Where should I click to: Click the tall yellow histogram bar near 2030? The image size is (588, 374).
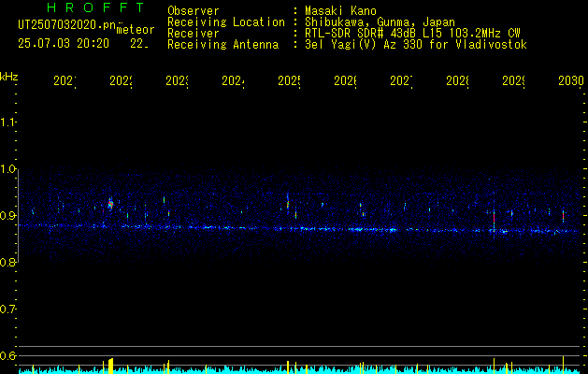coord(563,365)
